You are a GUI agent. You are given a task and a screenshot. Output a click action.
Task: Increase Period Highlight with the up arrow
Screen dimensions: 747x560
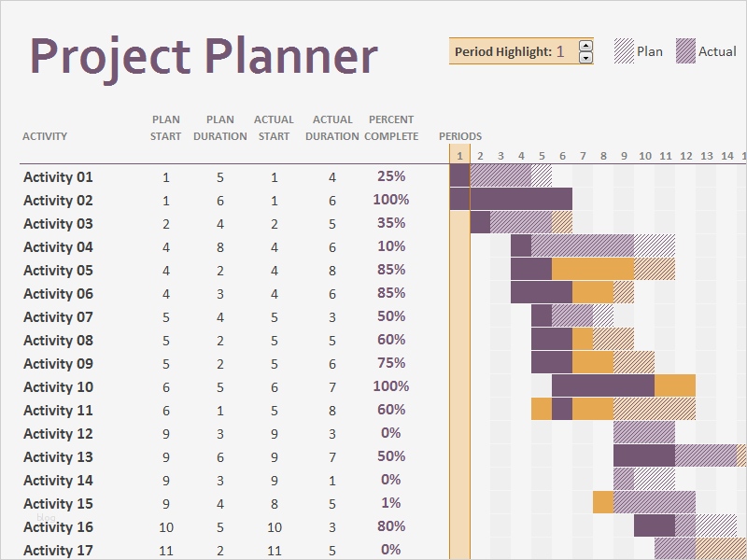click(x=585, y=45)
